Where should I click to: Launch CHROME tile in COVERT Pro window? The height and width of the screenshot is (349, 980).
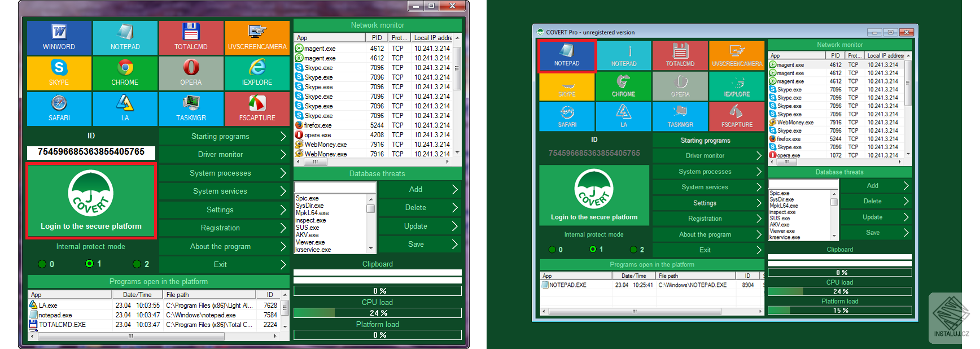coord(624,86)
